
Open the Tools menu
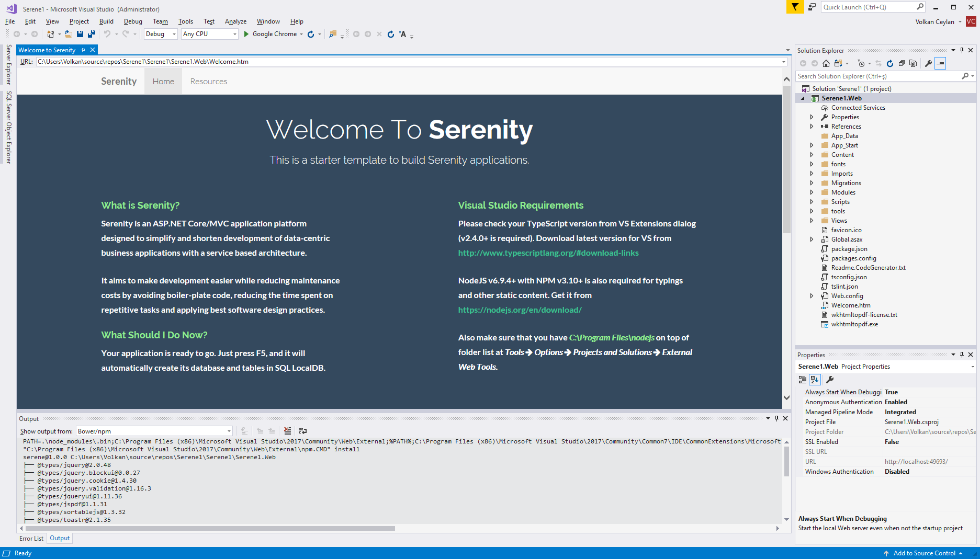tap(186, 21)
